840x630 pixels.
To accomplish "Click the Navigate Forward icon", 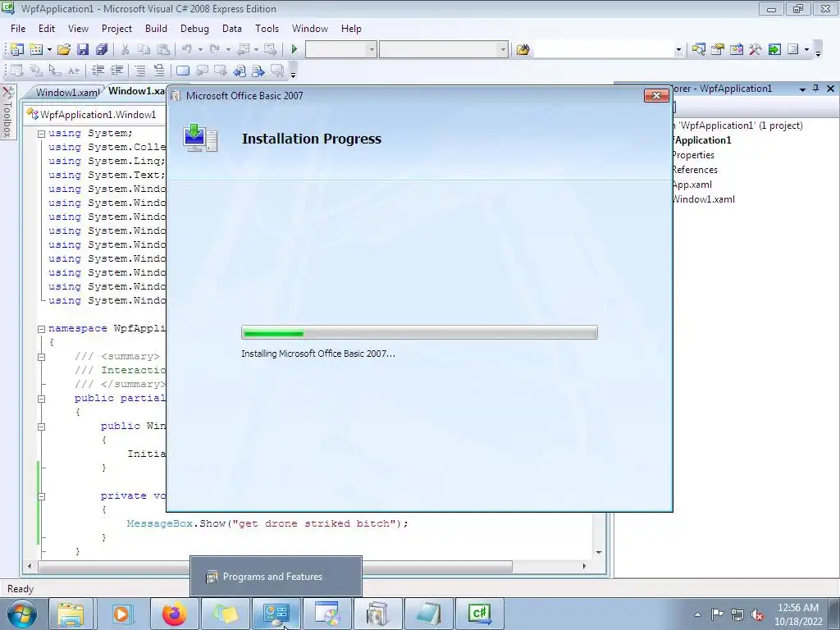I will (x=271, y=49).
